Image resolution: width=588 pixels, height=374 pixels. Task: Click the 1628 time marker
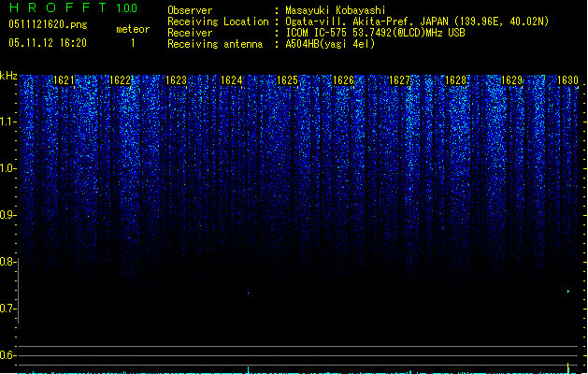(x=455, y=79)
